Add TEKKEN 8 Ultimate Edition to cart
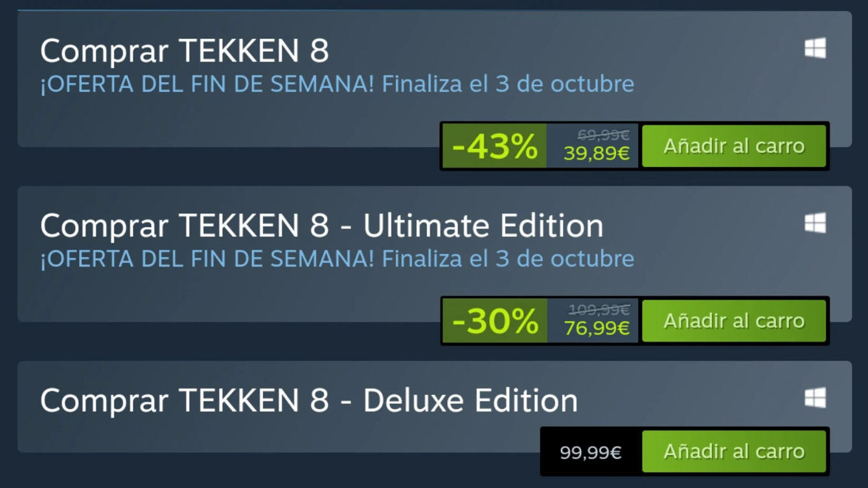The image size is (868, 488). [734, 321]
